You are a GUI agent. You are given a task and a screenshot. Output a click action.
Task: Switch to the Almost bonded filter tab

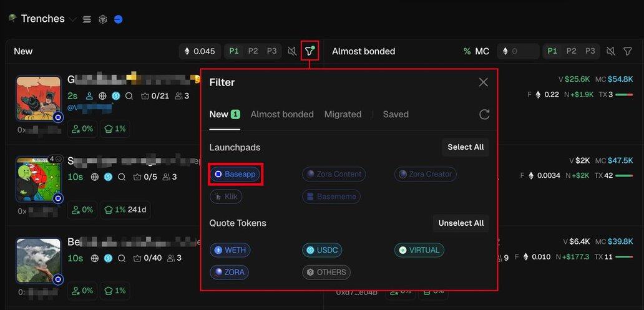click(282, 114)
